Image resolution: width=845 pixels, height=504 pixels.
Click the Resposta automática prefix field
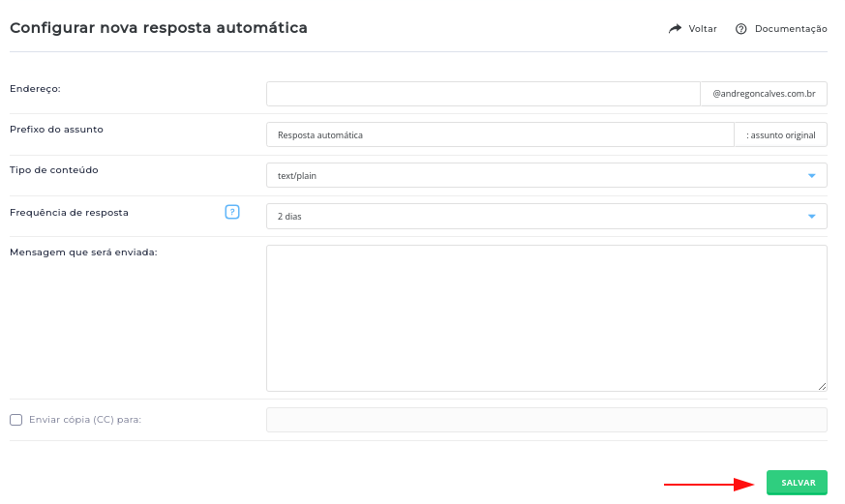pyautogui.click(x=500, y=134)
